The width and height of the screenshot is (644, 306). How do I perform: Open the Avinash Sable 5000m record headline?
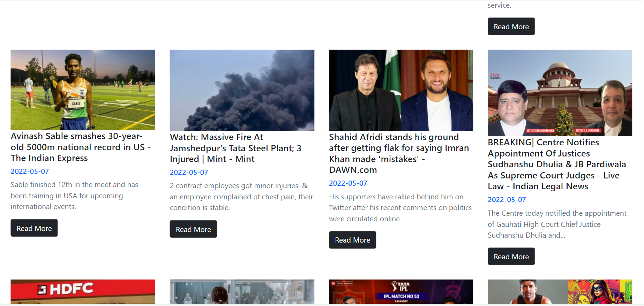pyautogui.click(x=81, y=147)
